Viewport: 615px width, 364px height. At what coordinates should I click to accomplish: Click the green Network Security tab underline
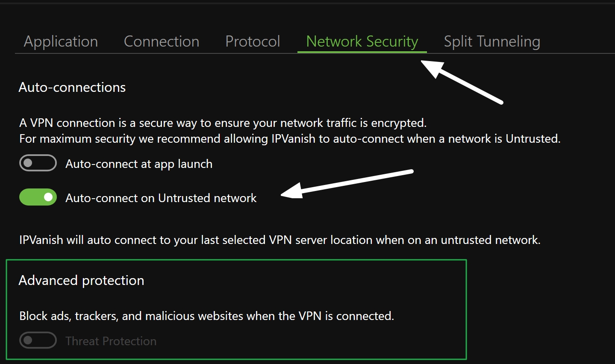[x=362, y=52]
